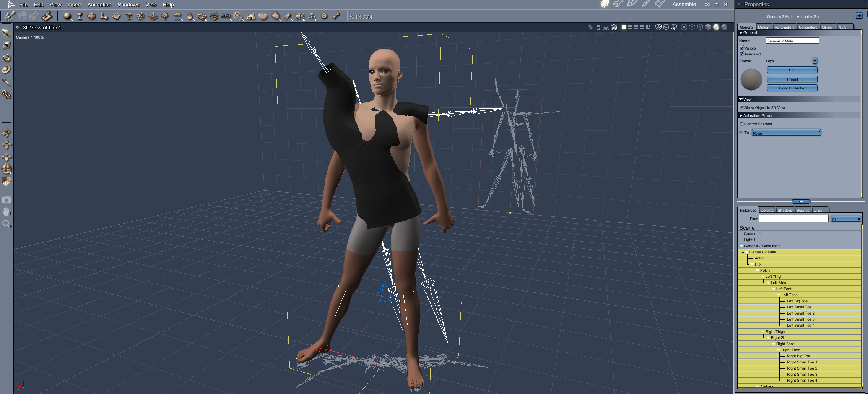Open the Find filter All dropdown
Image resolution: width=868 pixels, height=394 pixels.
pos(846,219)
